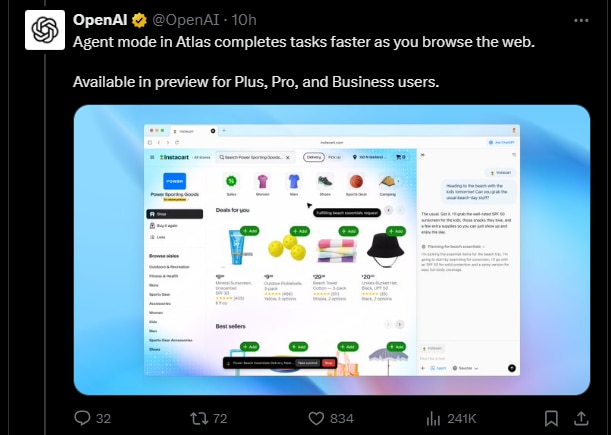Click the Instacart search field
This screenshot has width=611, height=435.
[255, 157]
